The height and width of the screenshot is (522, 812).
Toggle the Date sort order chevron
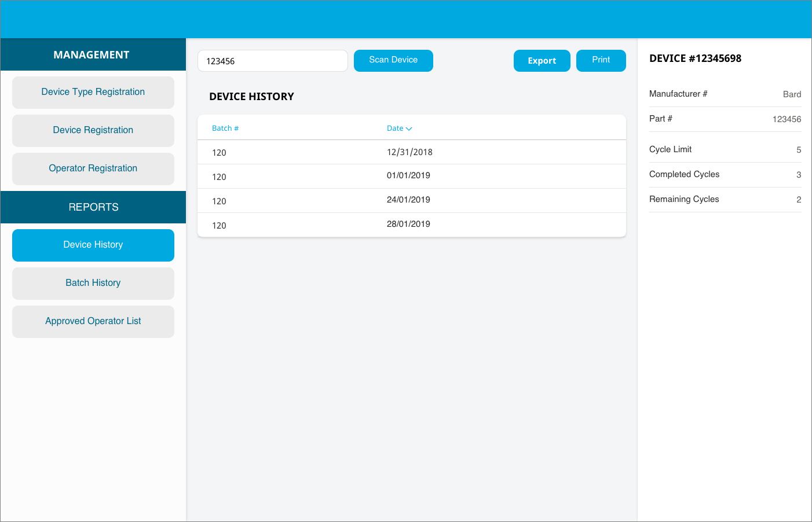(409, 128)
